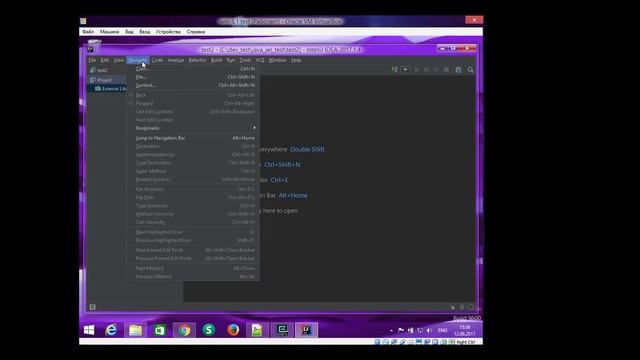The image size is (640, 360).
Task: Click the Debug icon in IntelliJ toolbar
Action: click(427, 70)
